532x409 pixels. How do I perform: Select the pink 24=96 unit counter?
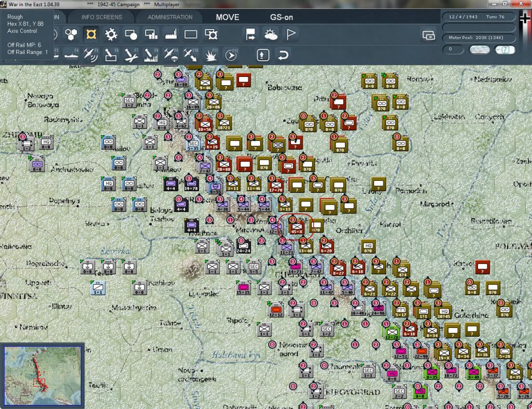378,308
